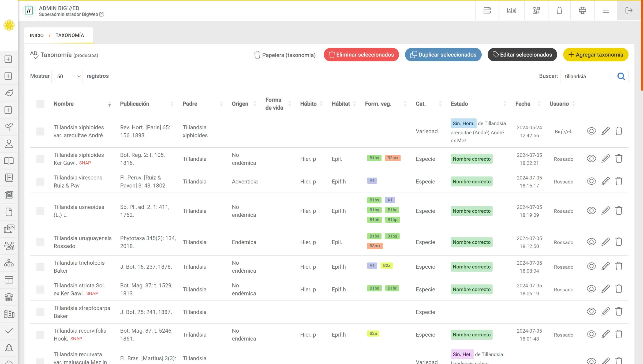Edit Tillandsia virescens with pencil icon
Viewport: 643px width, 364px height.
(605, 181)
